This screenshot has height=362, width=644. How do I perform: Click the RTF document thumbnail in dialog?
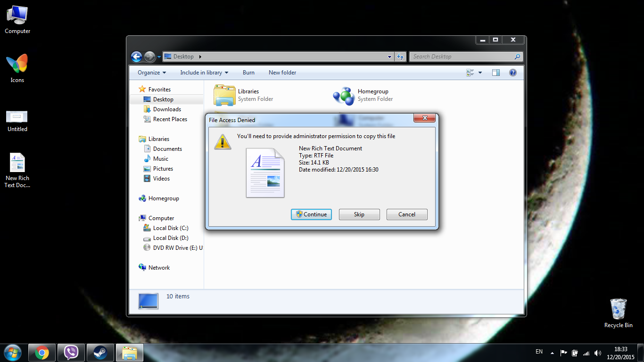pyautogui.click(x=265, y=173)
